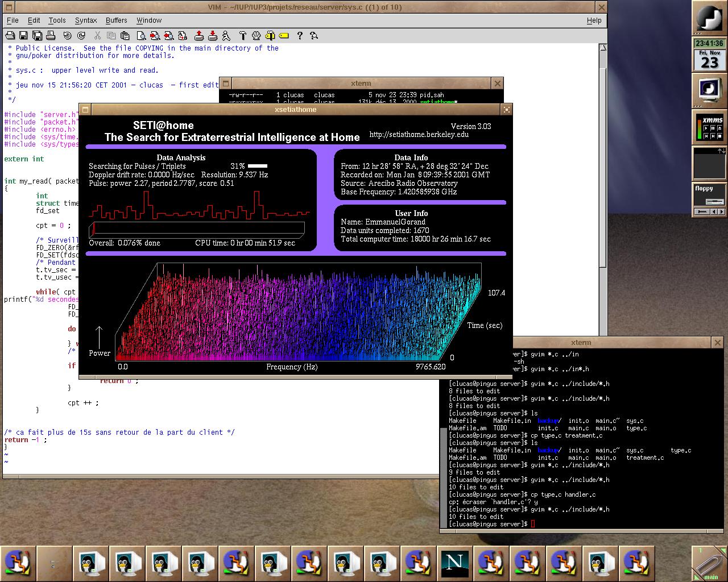Click the A-to-B replace icon
Screen dimensions: 728x582
(x=183, y=35)
